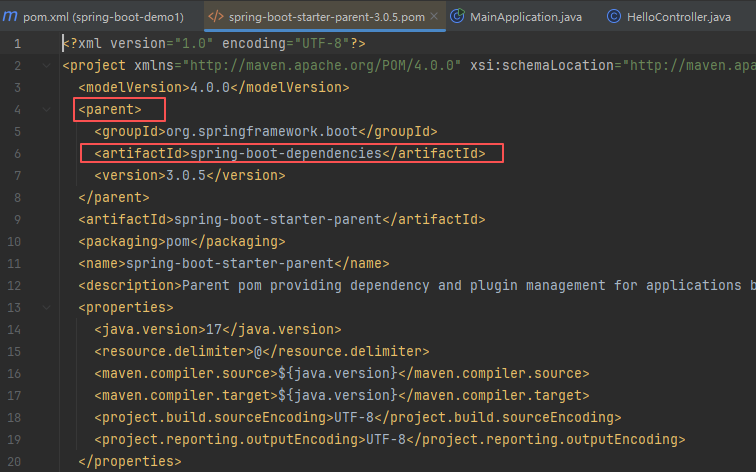
Task: Click packaging pom line
Action: (x=182, y=242)
